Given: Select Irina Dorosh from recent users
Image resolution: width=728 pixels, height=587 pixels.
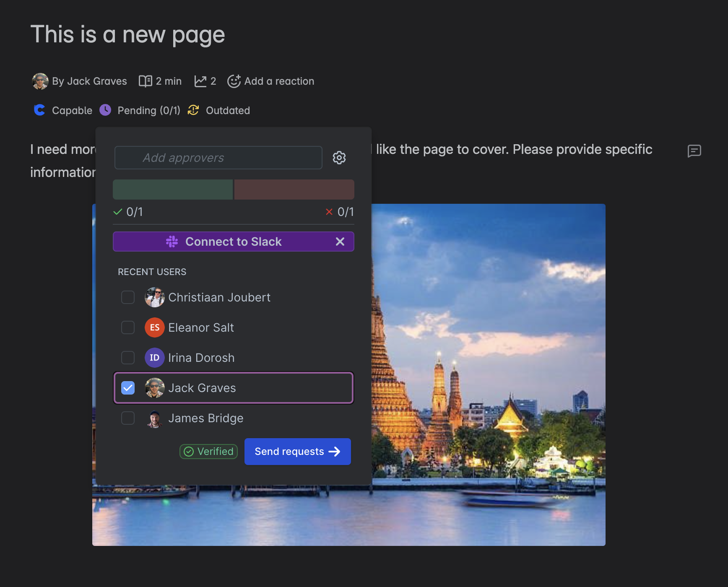Looking at the screenshot, I should point(128,358).
